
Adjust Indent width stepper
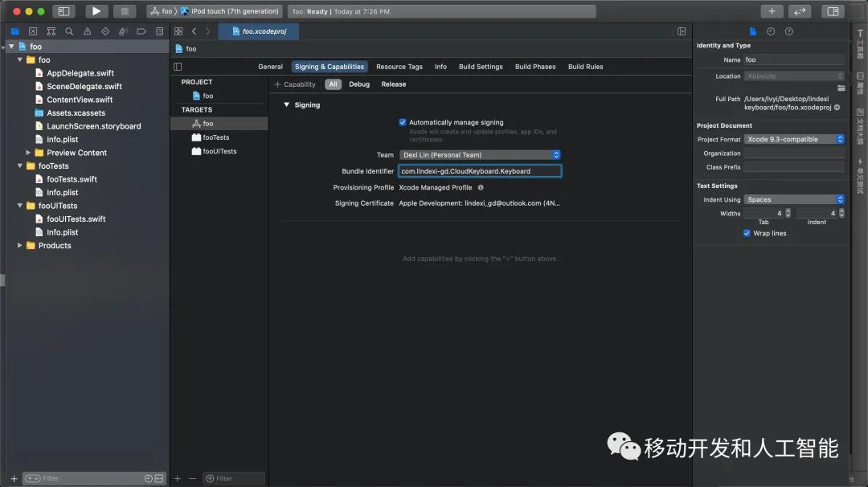coord(841,213)
